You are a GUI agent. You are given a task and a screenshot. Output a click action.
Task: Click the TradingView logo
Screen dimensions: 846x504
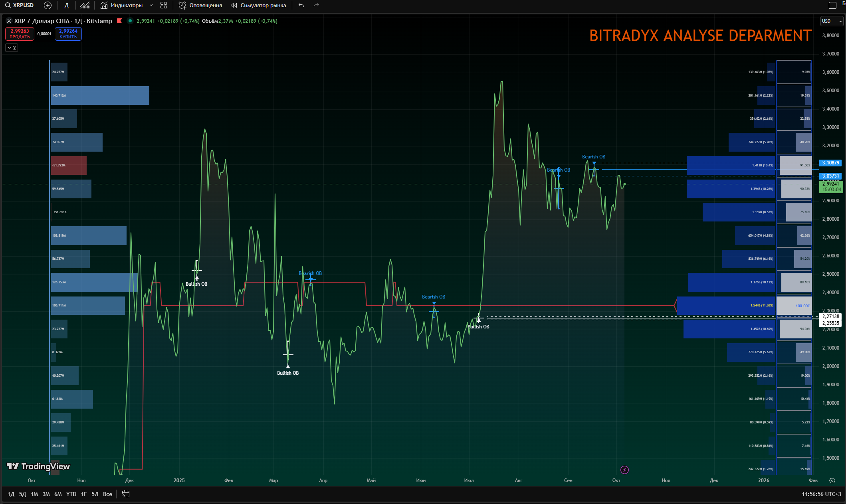click(x=38, y=466)
